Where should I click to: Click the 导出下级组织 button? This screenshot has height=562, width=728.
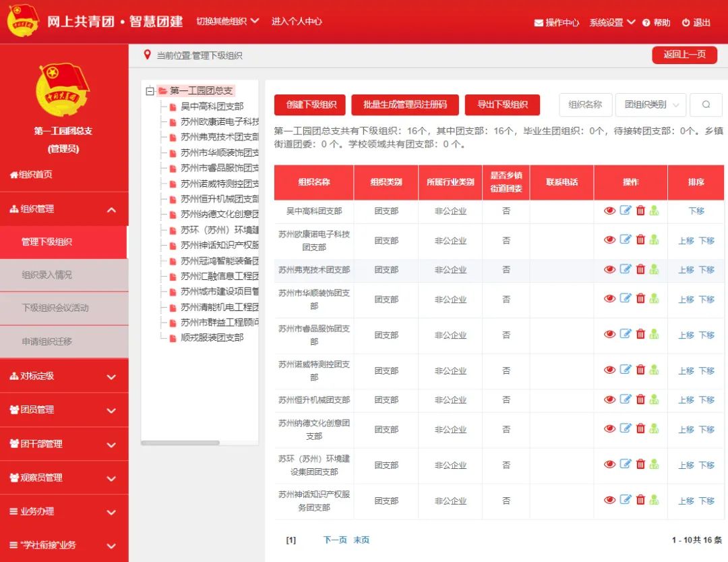coord(502,105)
